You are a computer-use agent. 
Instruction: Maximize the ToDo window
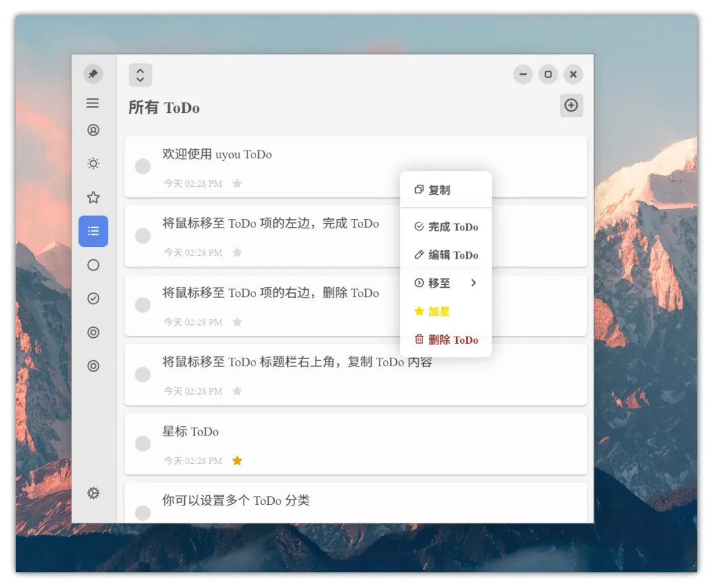point(548,74)
